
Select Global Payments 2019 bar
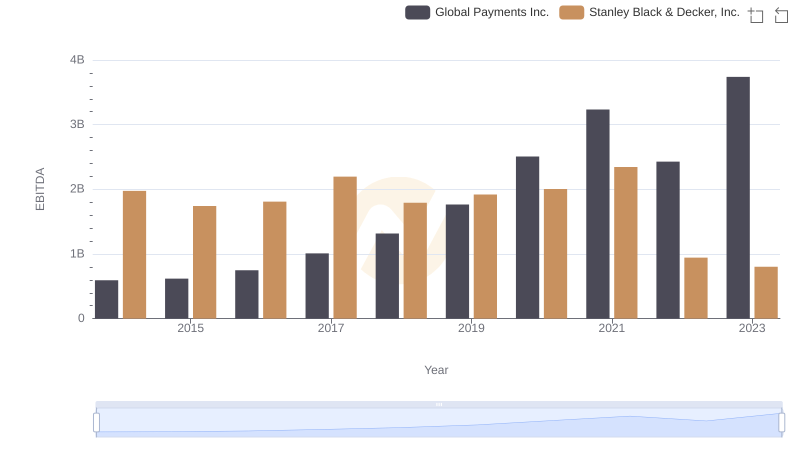(x=457, y=262)
